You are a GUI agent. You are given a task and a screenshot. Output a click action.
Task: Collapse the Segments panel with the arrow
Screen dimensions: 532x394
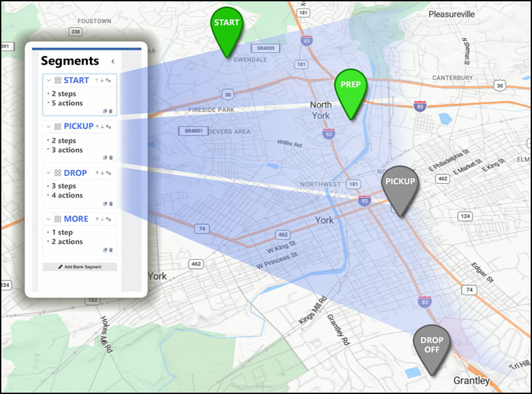[112, 61]
